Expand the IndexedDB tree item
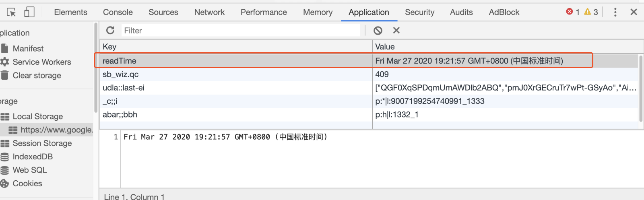 pos(33,157)
